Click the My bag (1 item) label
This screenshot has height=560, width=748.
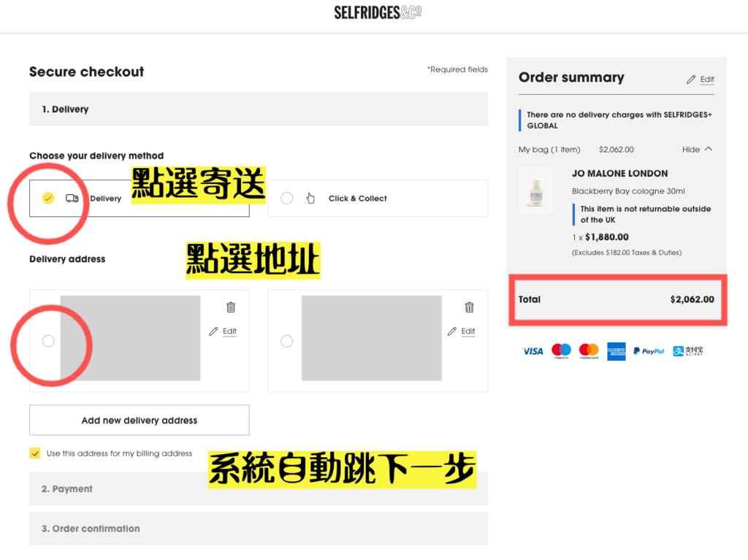549,150
